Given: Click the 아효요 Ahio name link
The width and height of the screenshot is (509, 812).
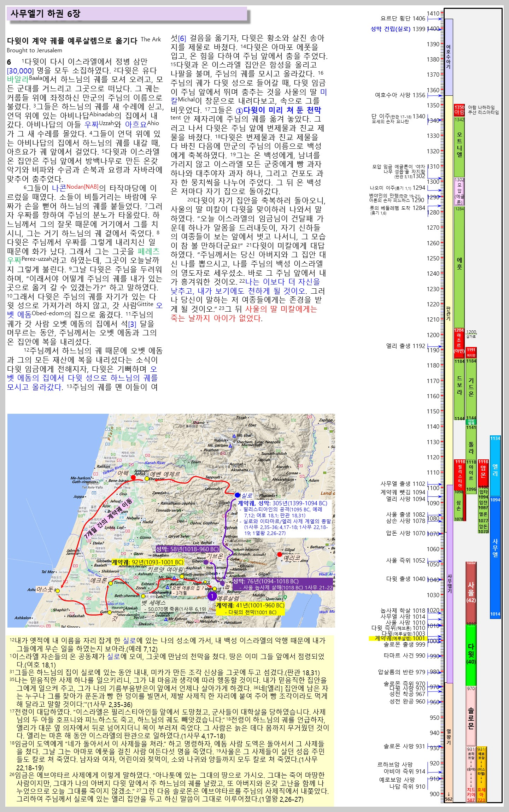Looking at the screenshot, I should [x=136, y=124].
